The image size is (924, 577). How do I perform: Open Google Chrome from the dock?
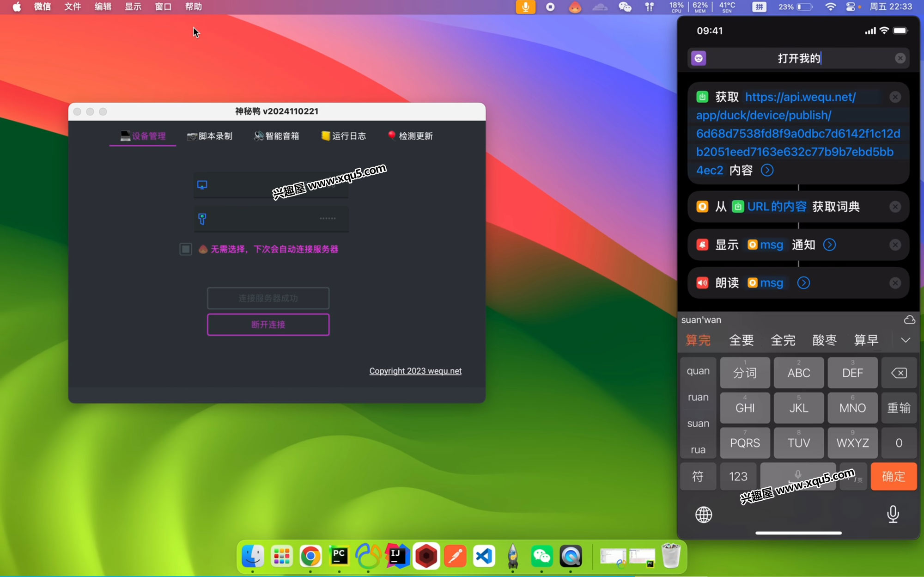tap(310, 556)
